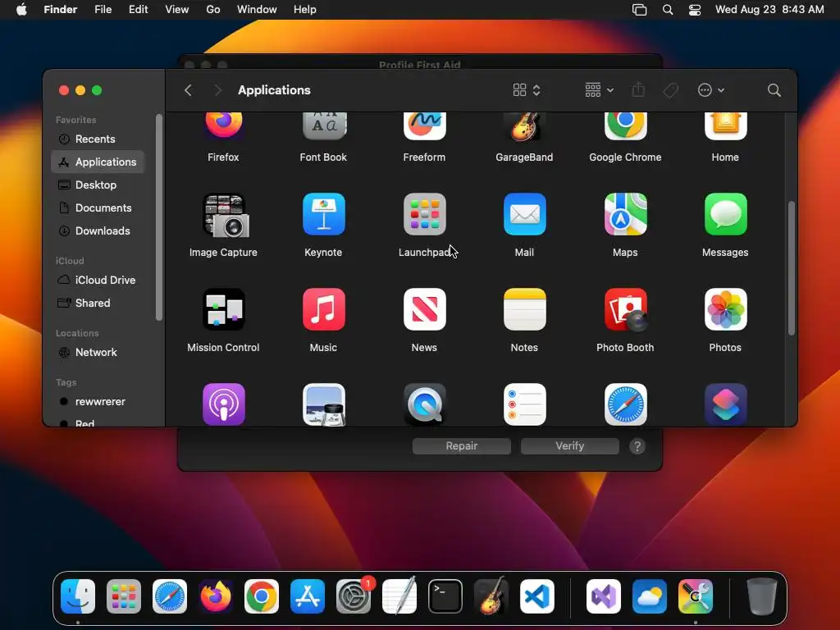Image resolution: width=840 pixels, height=630 pixels.
Task: Select the rewwrerer tag in sidebar
Action: tap(98, 402)
